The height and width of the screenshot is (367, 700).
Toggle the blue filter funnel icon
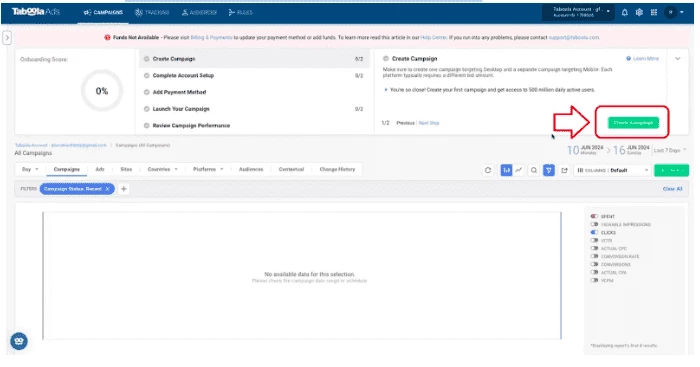click(x=549, y=170)
